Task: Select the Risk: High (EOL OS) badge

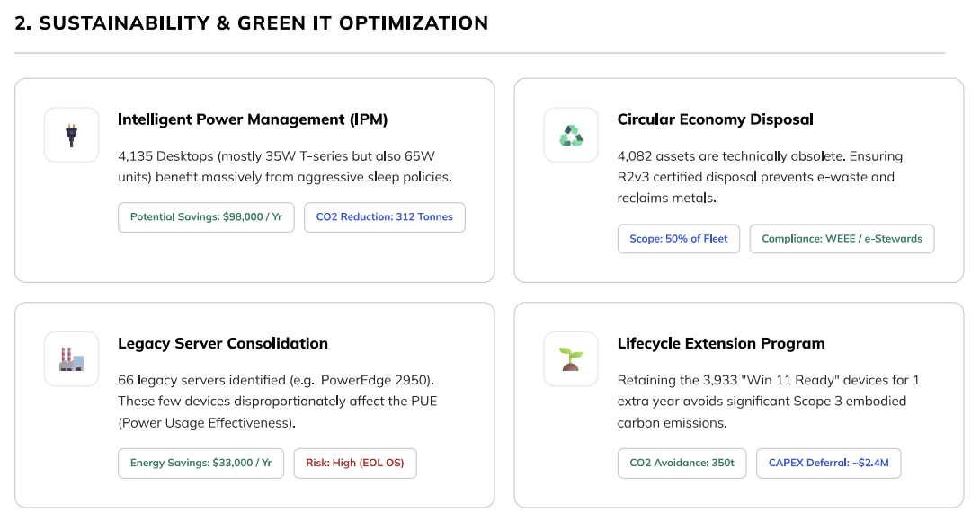Action: [x=355, y=464]
